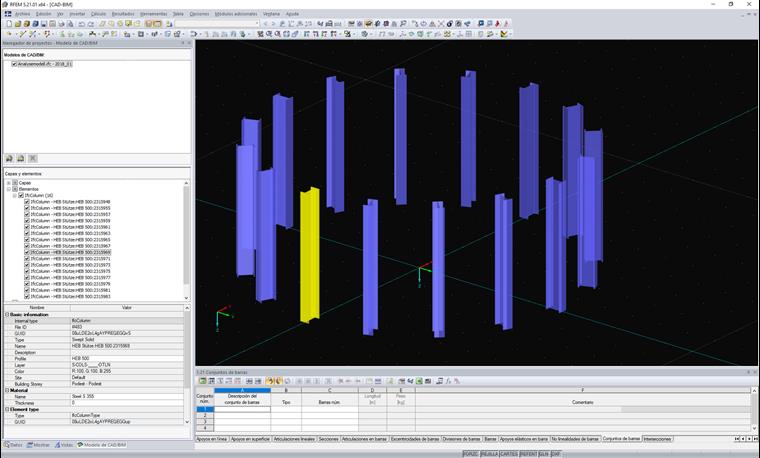Click the previous arrow beside the toolbar combo box

pyautogui.click(x=265, y=23)
